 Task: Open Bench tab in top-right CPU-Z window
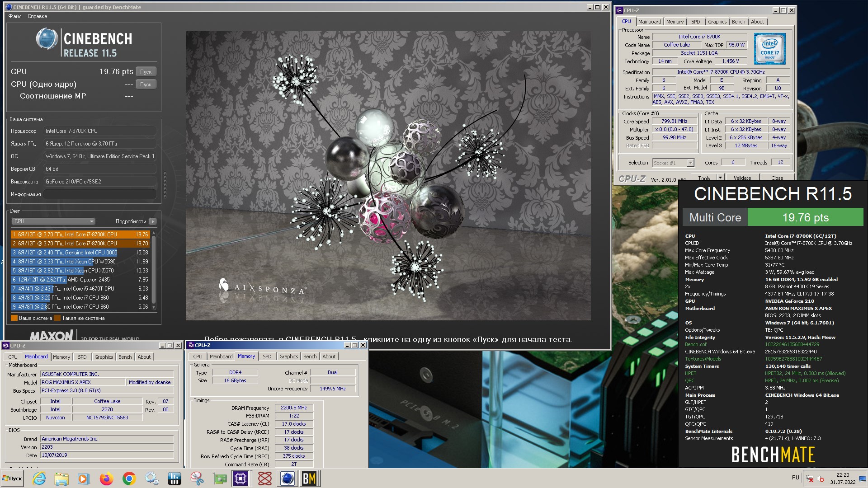(x=738, y=22)
